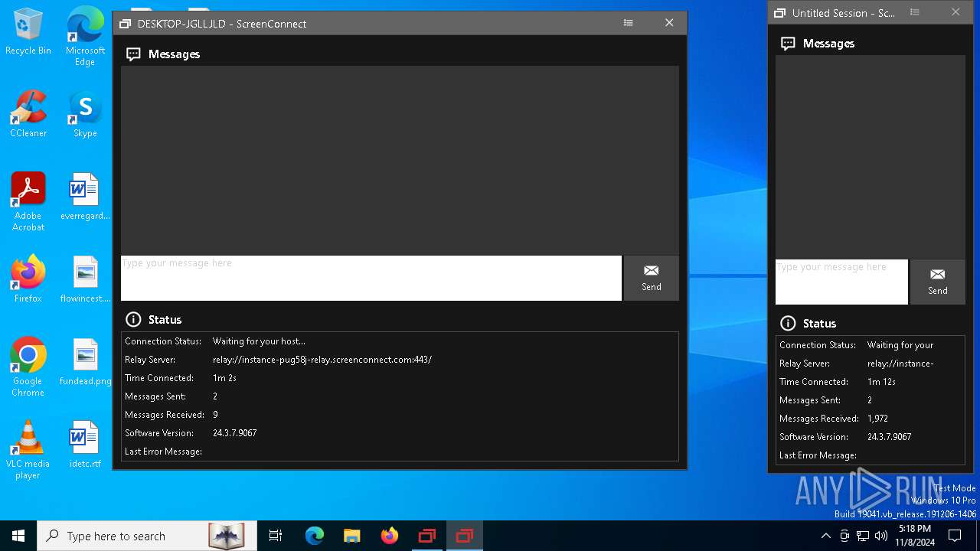The image size is (980, 551).
Task: Close the Untitled Session window
Action: click(955, 12)
